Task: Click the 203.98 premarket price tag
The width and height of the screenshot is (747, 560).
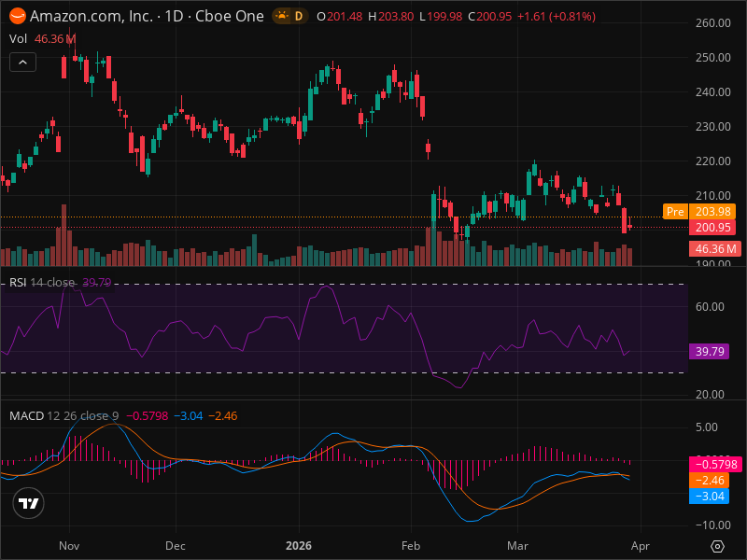Action: tap(712, 212)
